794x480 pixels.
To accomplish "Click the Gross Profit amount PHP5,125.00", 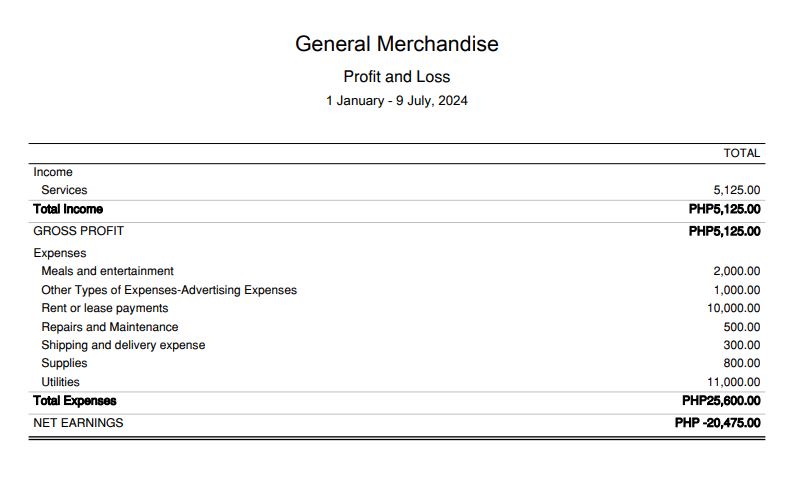I will coord(724,231).
